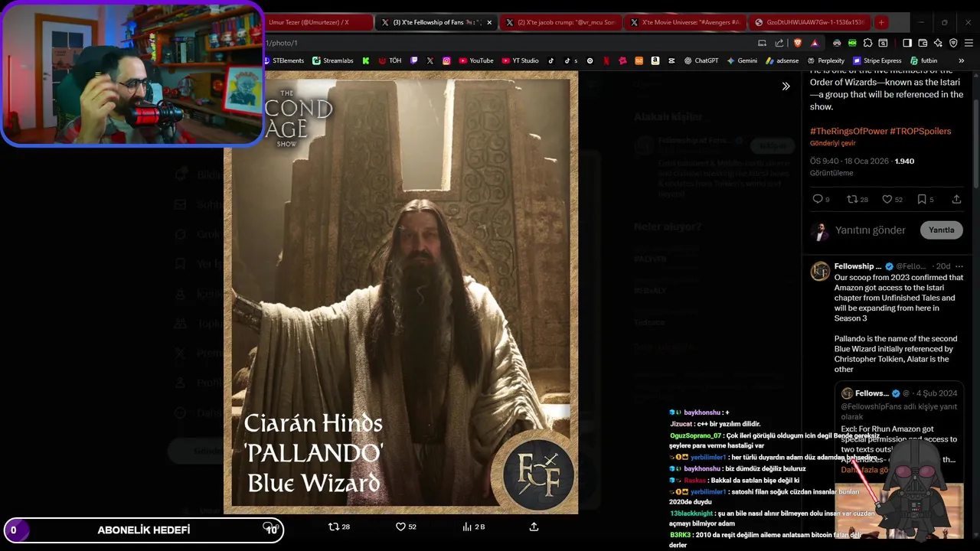
Task: Open the Leo AI sparkle icon
Action: click(x=938, y=43)
